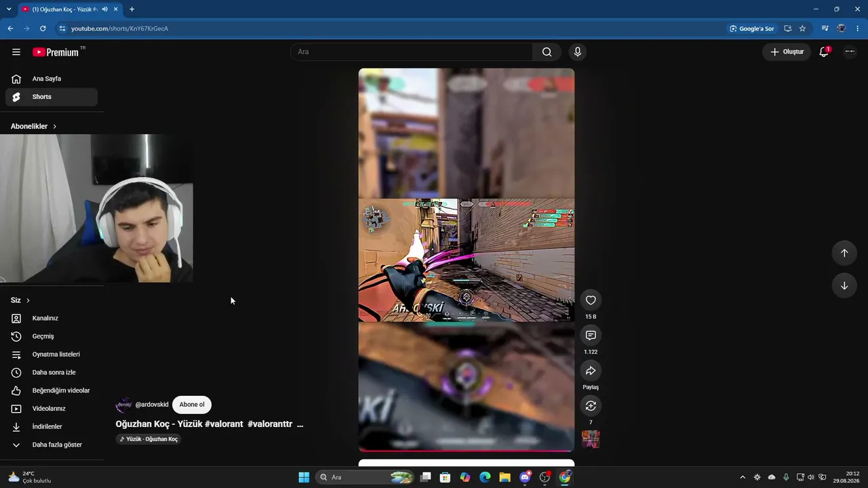Click the Short's video player
This screenshot has height=488, width=868.
tap(467, 260)
